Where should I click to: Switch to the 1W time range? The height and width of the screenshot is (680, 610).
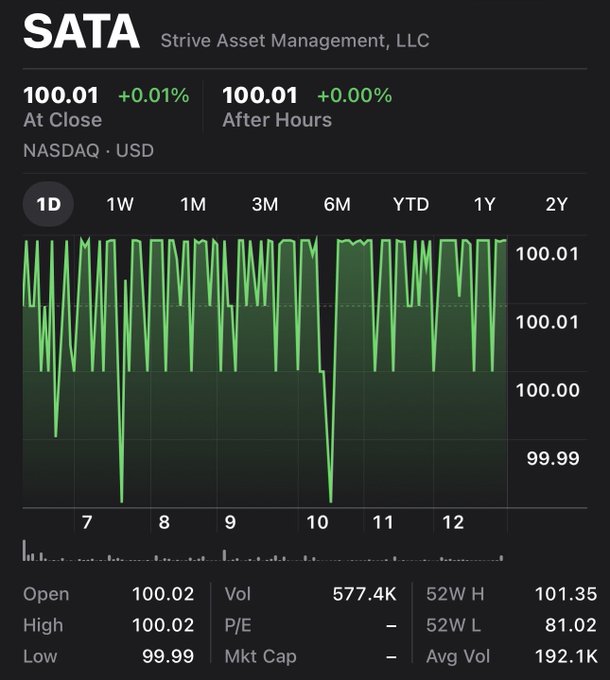point(120,204)
